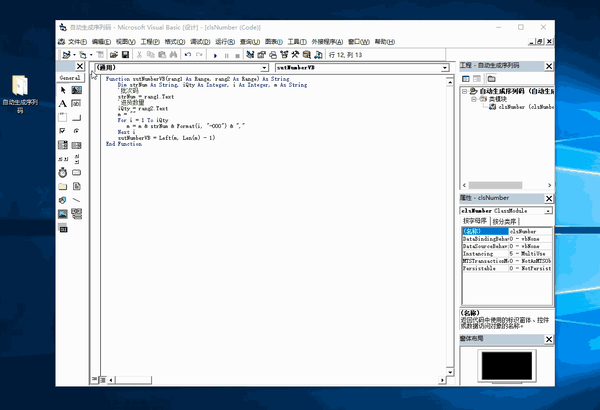Select the OptionButton control in the toolbox

[x=77, y=131]
